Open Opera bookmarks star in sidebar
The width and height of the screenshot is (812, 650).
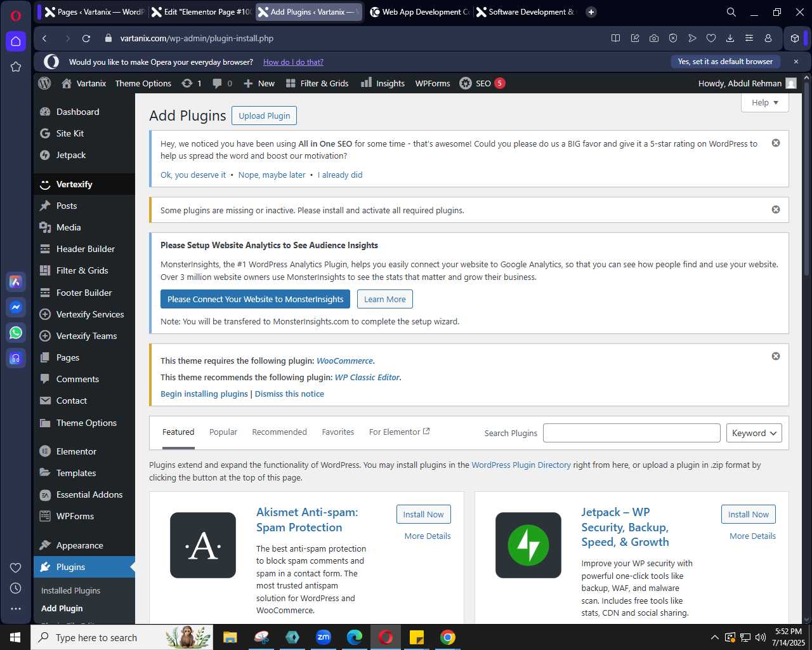click(16, 67)
